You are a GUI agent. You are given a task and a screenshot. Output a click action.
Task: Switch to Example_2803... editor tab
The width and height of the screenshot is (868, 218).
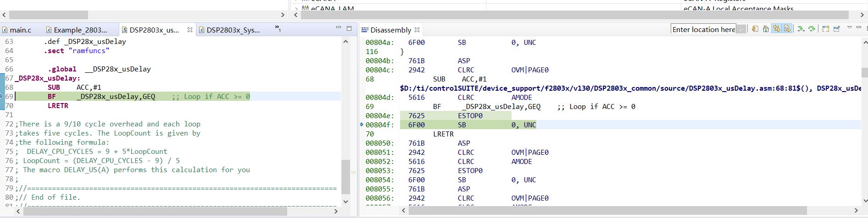(77, 30)
